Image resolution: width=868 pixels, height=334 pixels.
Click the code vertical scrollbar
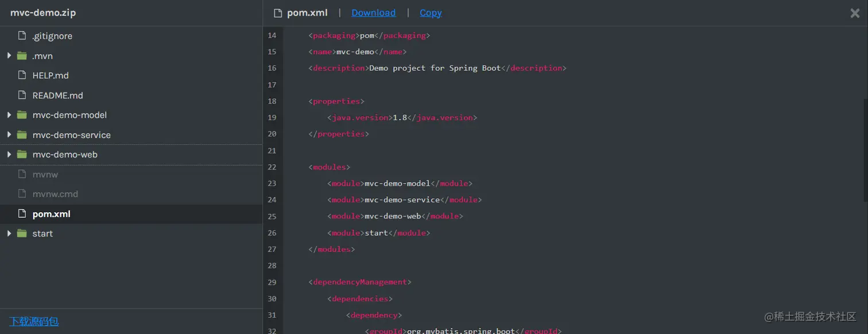[x=865, y=149]
